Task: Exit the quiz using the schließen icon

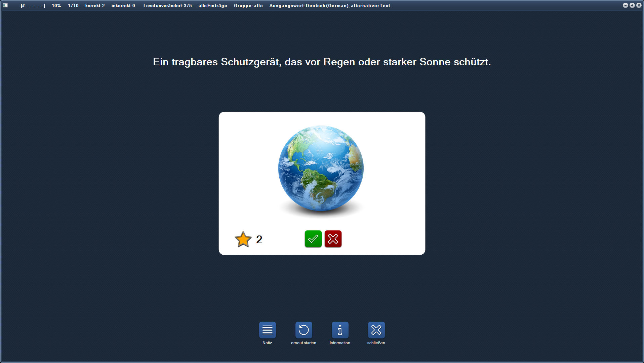Action: [x=376, y=330]
